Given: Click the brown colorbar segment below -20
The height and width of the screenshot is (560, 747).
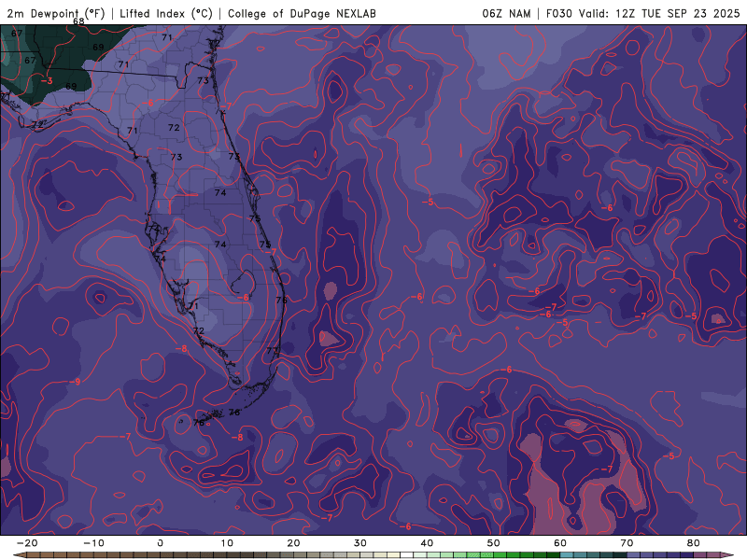Looking at the screenshot, I should coord(34,554).
